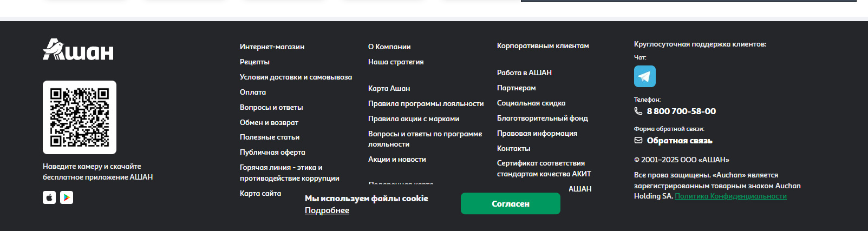Click the phone handset icon

click(638, 111)
